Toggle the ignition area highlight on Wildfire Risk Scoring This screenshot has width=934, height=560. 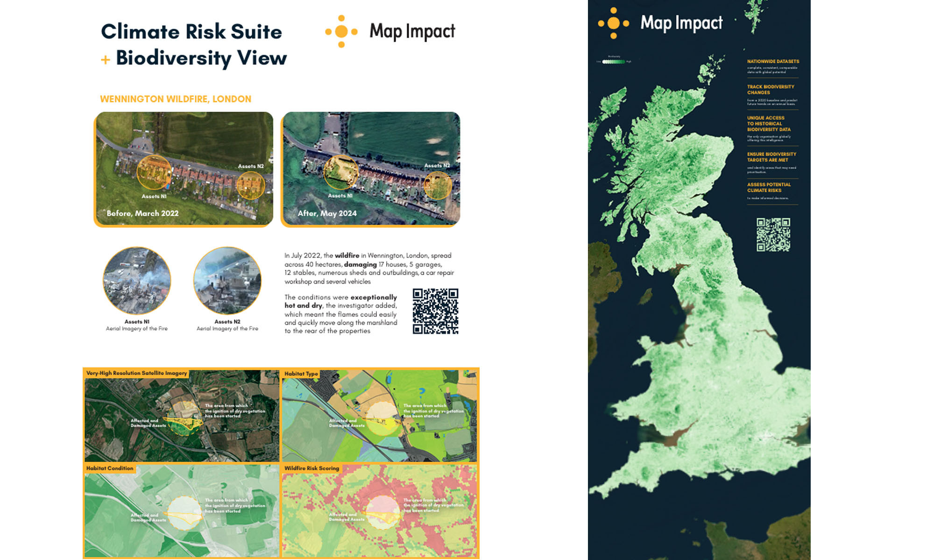pos(382,512)
